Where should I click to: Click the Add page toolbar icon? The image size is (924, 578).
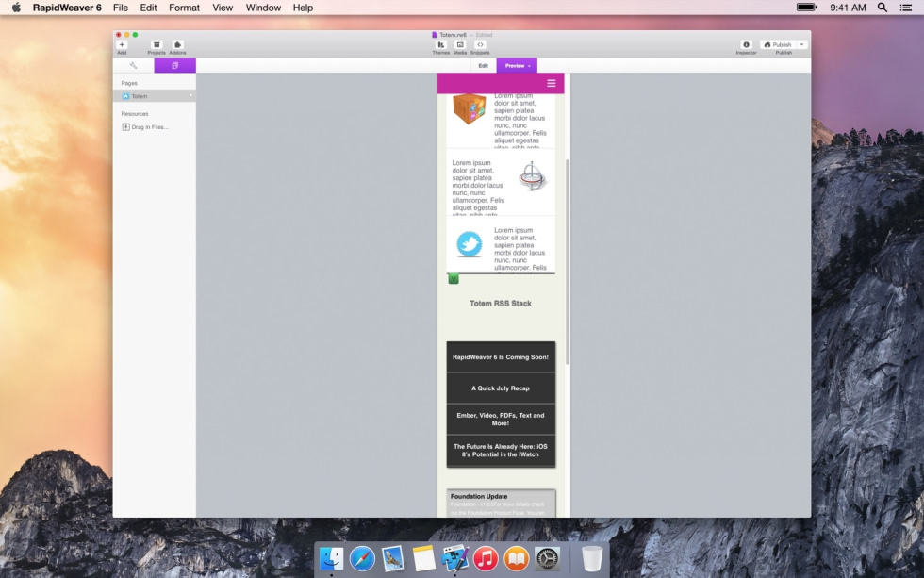point(122,44)
